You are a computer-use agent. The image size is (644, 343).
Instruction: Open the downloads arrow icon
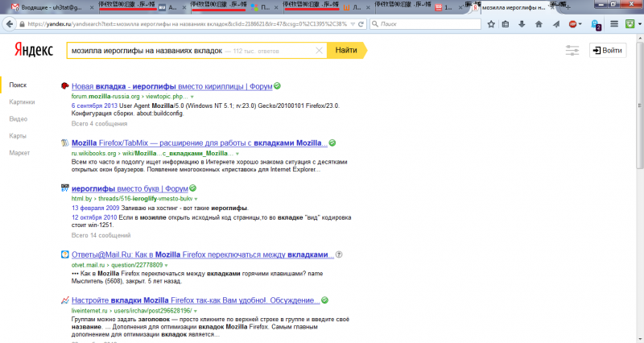coord(521,24)
